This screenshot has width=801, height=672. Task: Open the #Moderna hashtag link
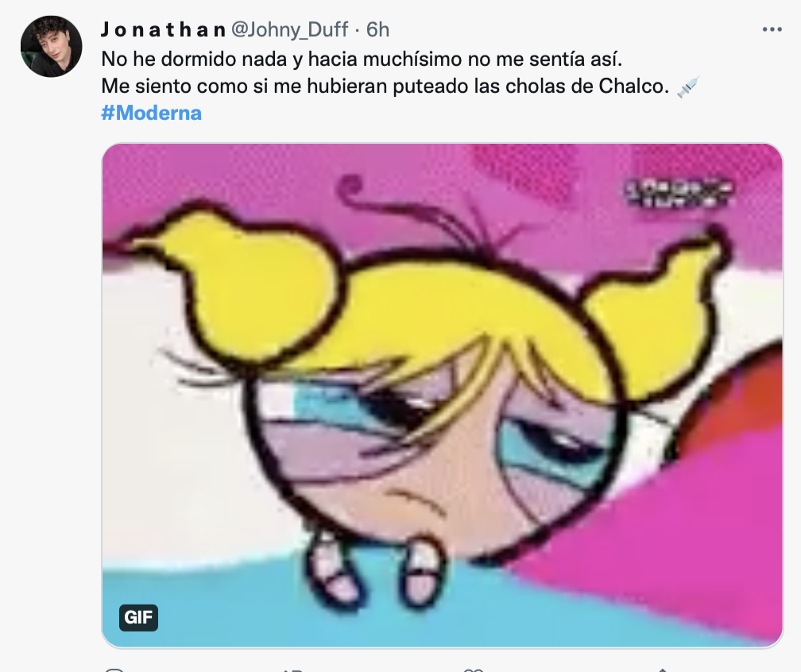151,113
